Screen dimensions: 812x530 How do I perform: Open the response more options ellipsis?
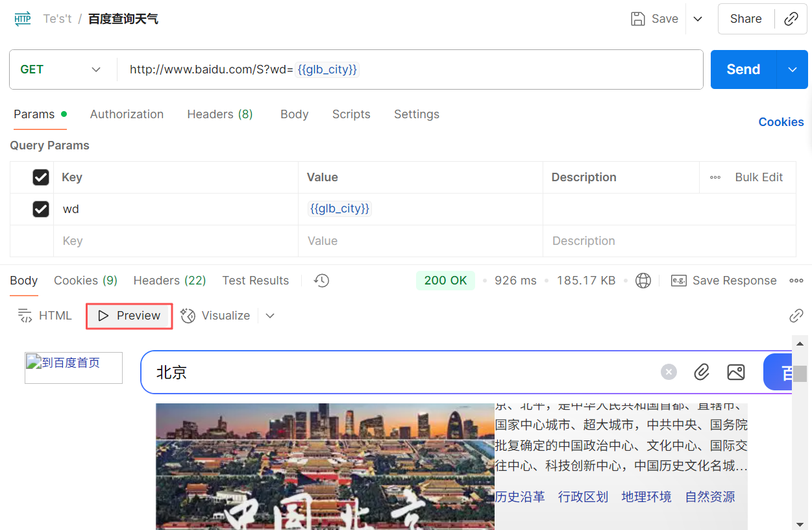click(x=796, y=281)
